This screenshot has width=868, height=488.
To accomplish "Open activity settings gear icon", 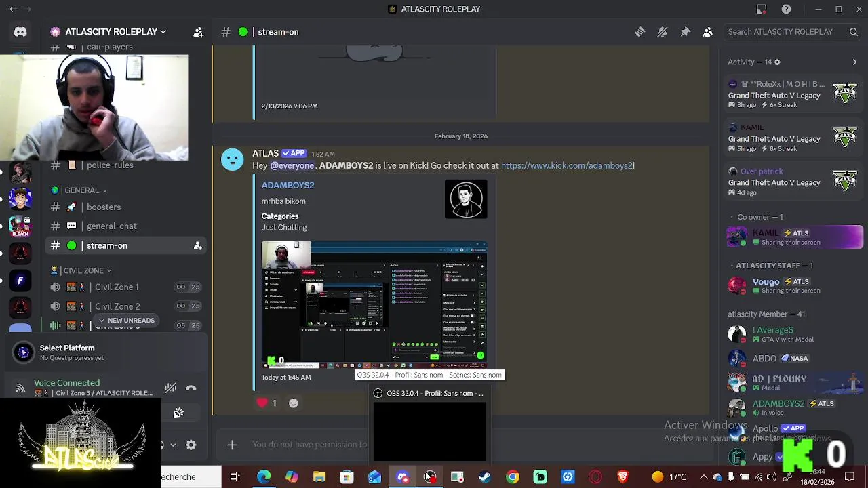I will coord(777,62).
